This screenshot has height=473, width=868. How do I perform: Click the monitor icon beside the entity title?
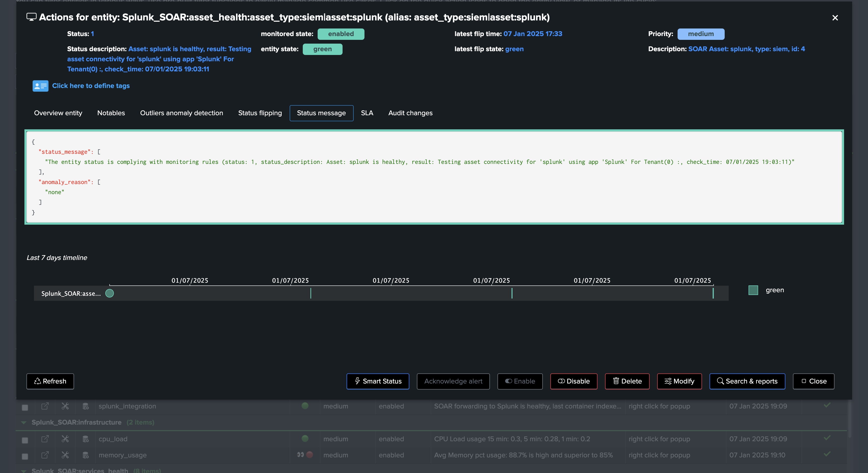[x=31, y=17]
